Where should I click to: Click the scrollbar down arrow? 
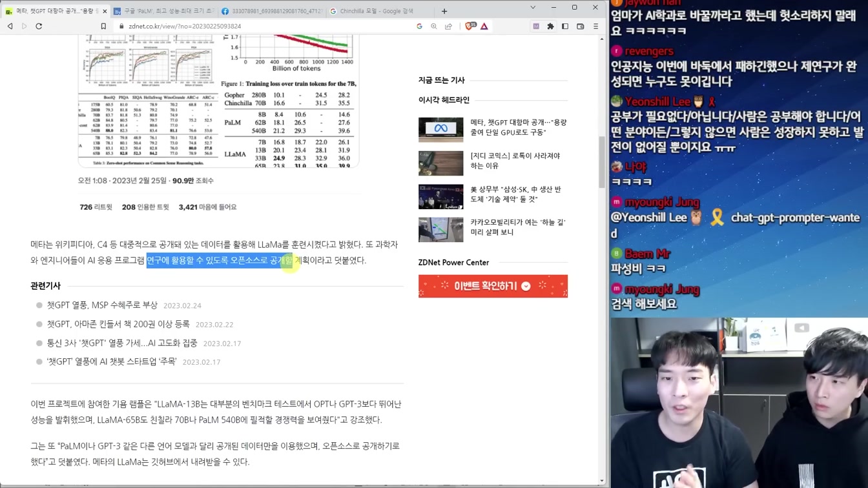click(x=602, y=481)
